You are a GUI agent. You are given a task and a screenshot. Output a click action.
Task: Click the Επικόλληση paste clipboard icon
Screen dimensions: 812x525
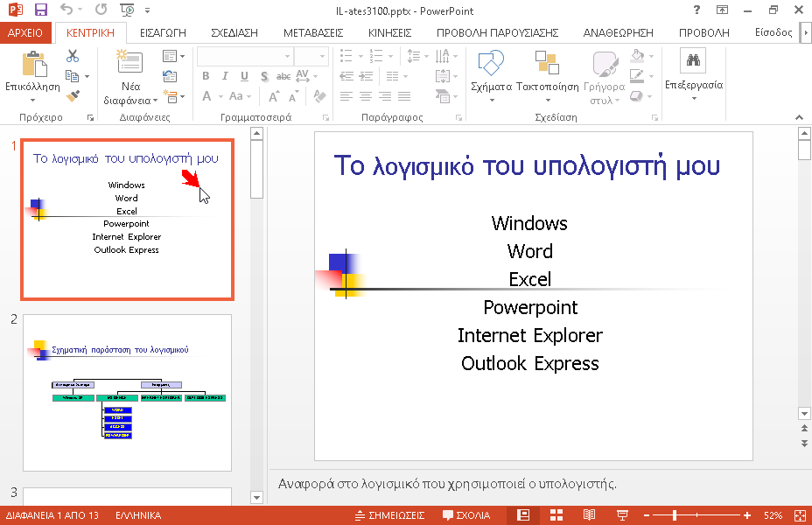pos(34,64)
